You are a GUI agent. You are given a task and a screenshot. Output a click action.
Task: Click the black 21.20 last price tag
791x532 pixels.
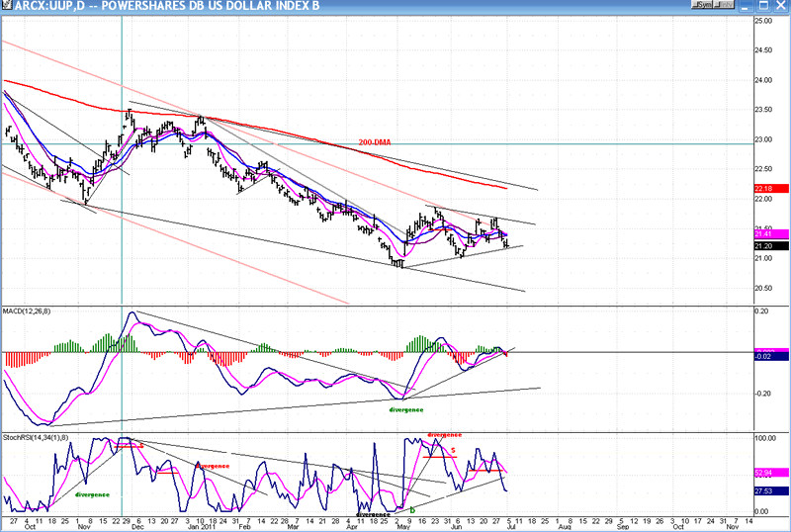(767, 246)
